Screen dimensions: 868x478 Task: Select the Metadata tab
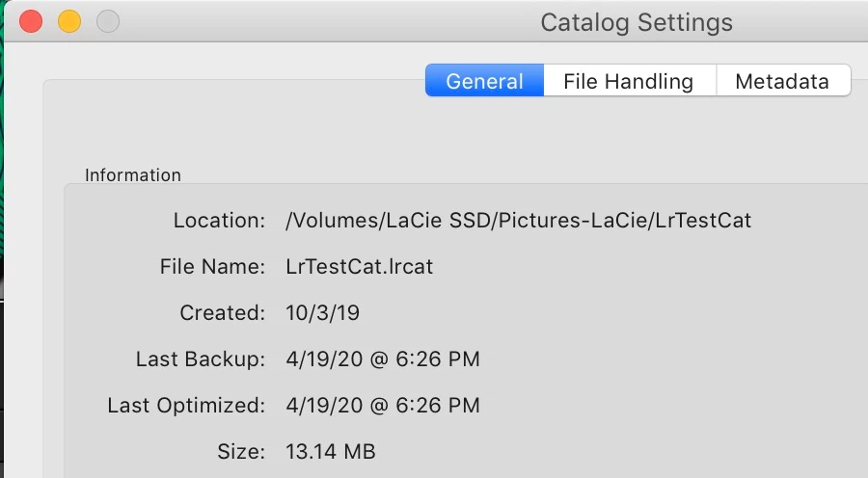click(782, 81)
